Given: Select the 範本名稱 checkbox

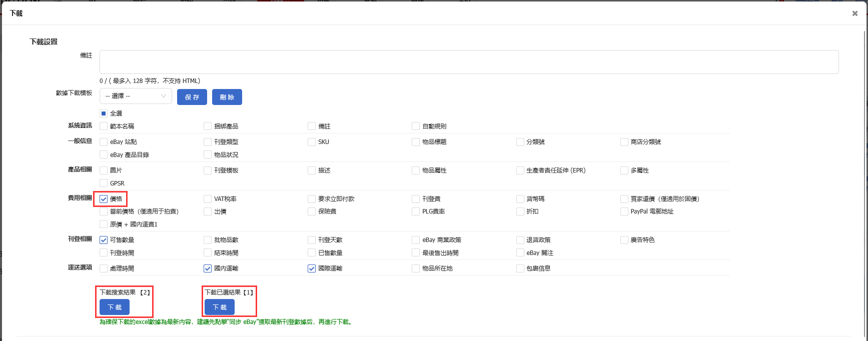Looking at the screenshot, I should tap(104, 126).
